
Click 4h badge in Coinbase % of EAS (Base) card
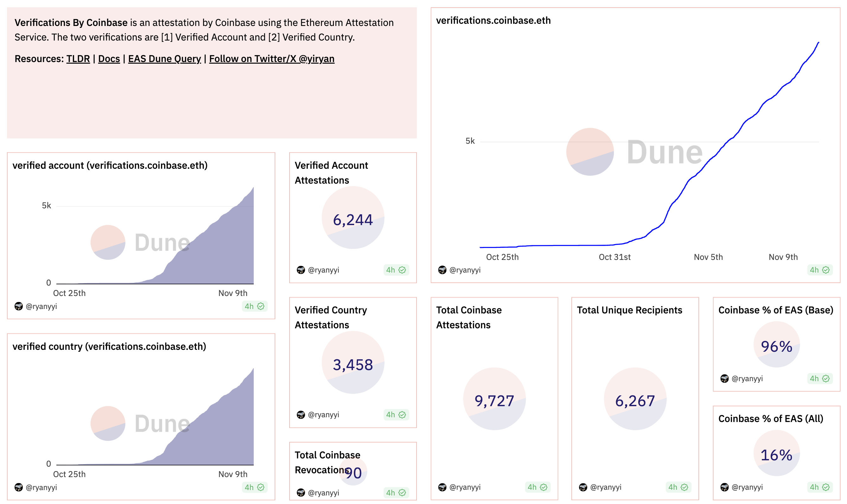819,378
